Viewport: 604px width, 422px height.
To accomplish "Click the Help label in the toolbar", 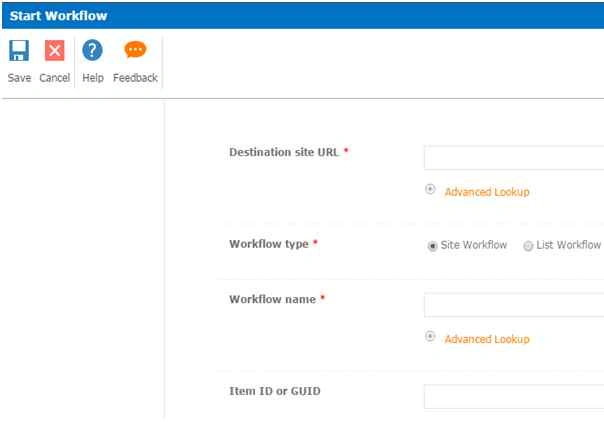I will [x=93, y=78].
